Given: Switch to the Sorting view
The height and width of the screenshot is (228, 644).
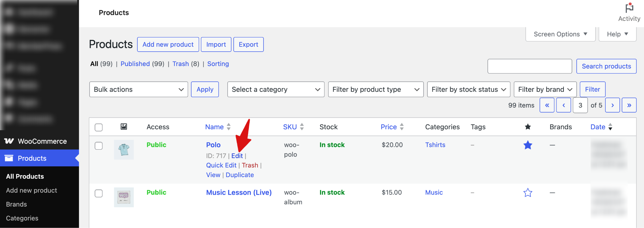Looking at the screenshot, I should point(218,64).
